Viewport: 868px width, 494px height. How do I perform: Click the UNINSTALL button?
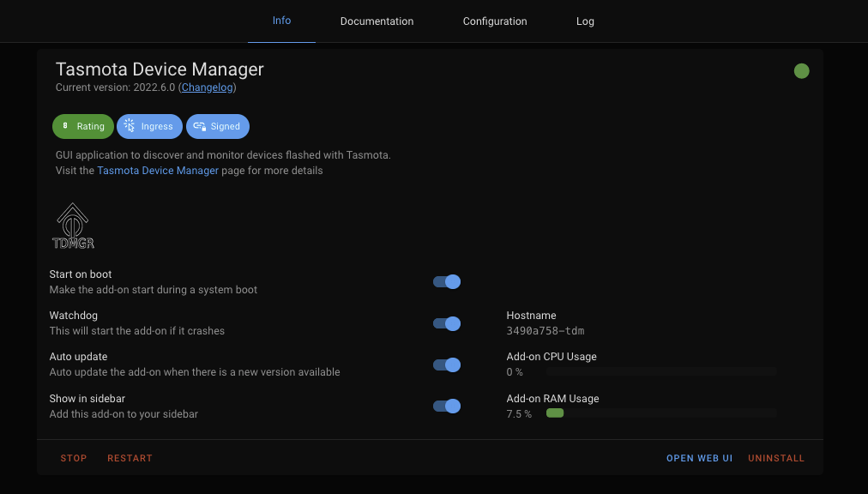pos(775,457)
